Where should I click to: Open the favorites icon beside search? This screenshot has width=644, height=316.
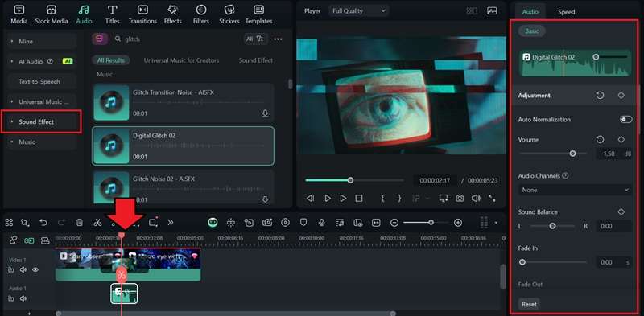pos(100,39)
